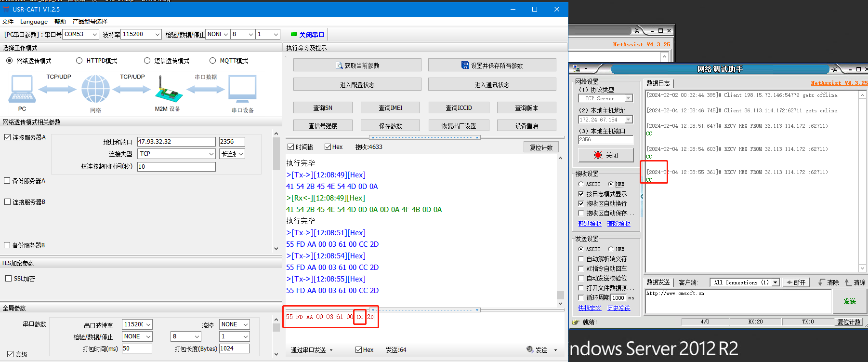Select ASCII receive mode in NetAssist 接收设置
868x362 pixels.
581,184
